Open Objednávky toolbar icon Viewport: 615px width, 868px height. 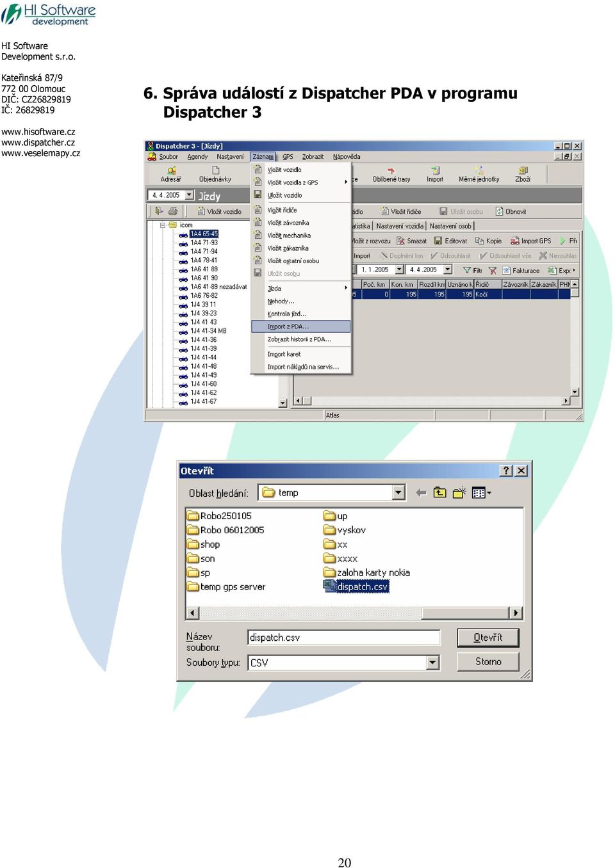[x=215, y=174]
